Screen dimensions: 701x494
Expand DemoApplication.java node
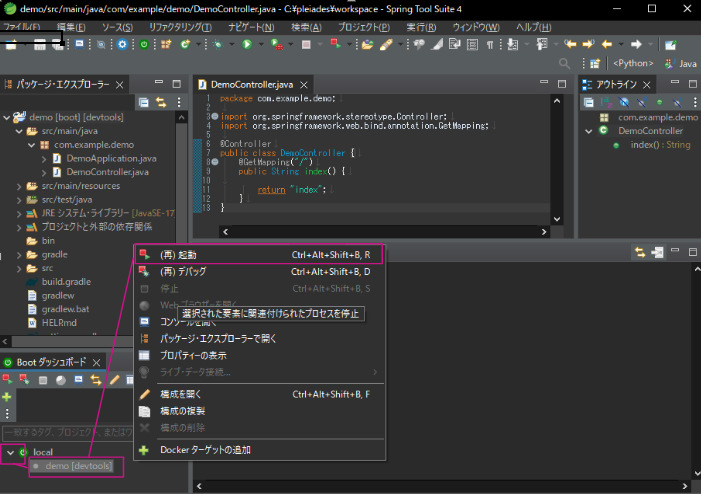point(44,159)
